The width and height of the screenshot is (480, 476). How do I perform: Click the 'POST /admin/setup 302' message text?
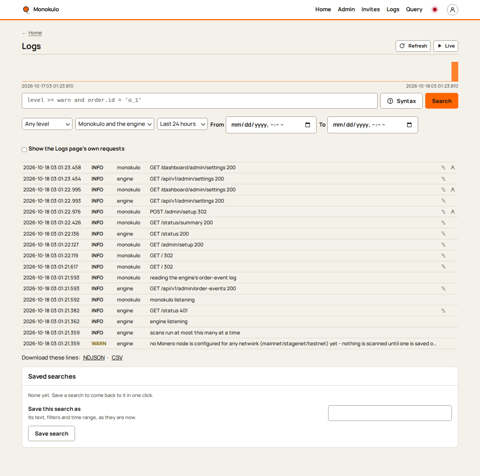click(178, 212)
